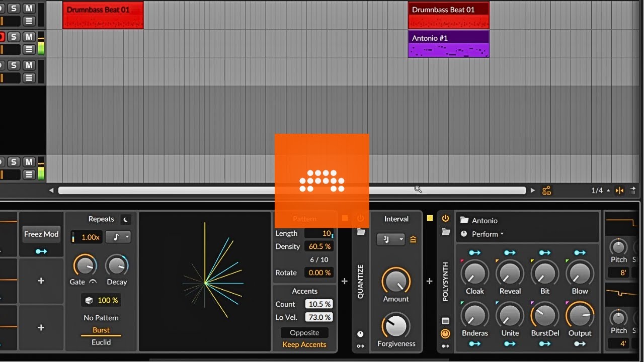The width and height of the screenshot is (644, 362).
Task: Solo the Drumnbass Beat 01 track
Action: coord(14,8)
